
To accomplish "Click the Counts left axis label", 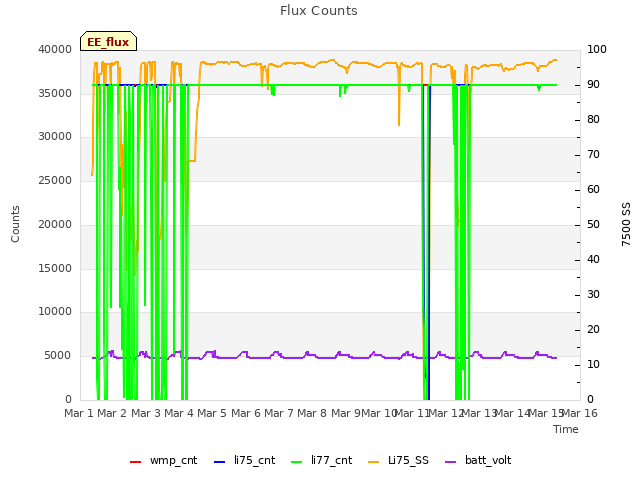I will point(15,224).
